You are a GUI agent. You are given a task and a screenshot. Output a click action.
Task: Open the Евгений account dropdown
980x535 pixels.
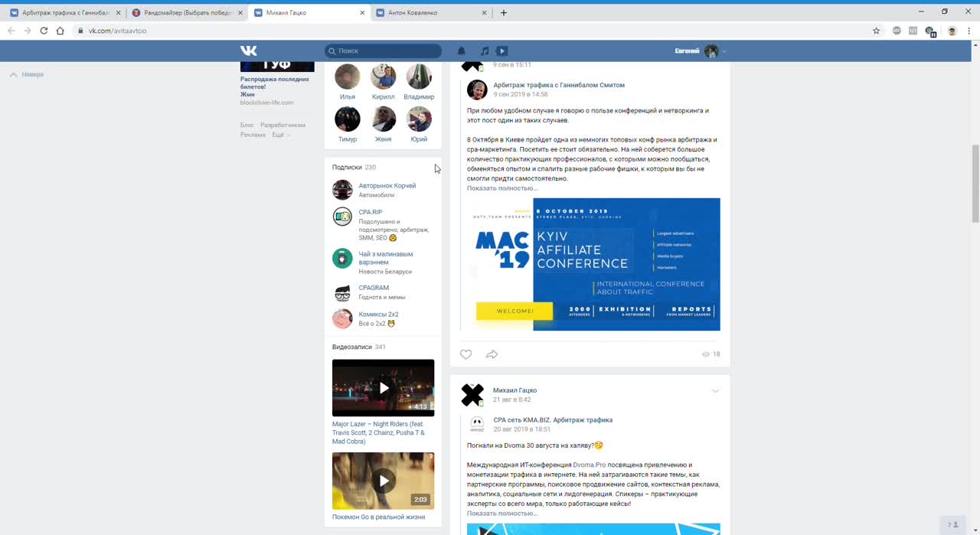(700, 51)
